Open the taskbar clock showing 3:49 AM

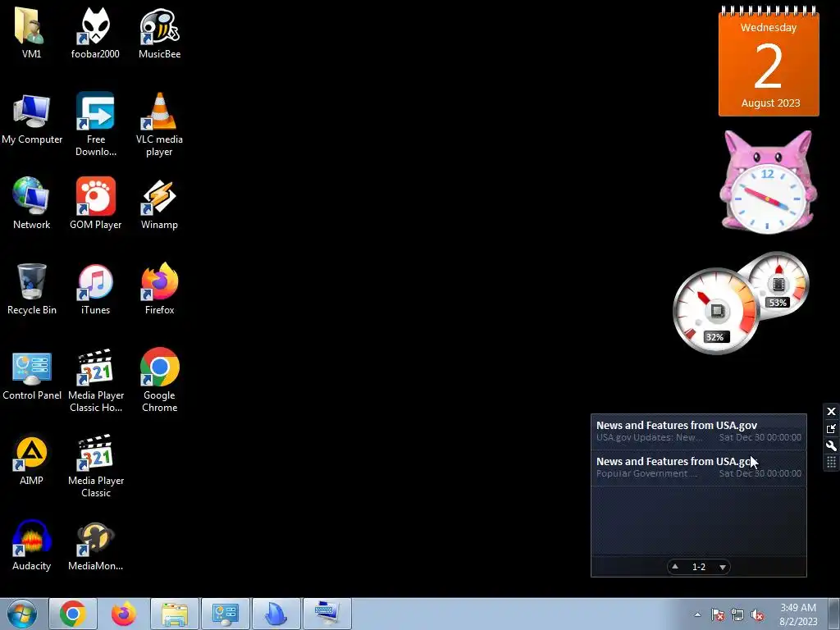tap(798, 614)
